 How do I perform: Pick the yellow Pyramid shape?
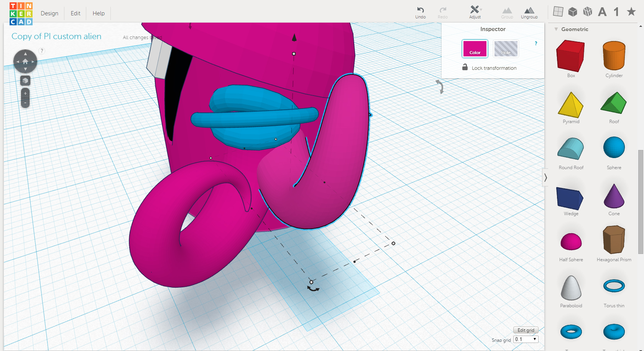(x=571, y=104)
